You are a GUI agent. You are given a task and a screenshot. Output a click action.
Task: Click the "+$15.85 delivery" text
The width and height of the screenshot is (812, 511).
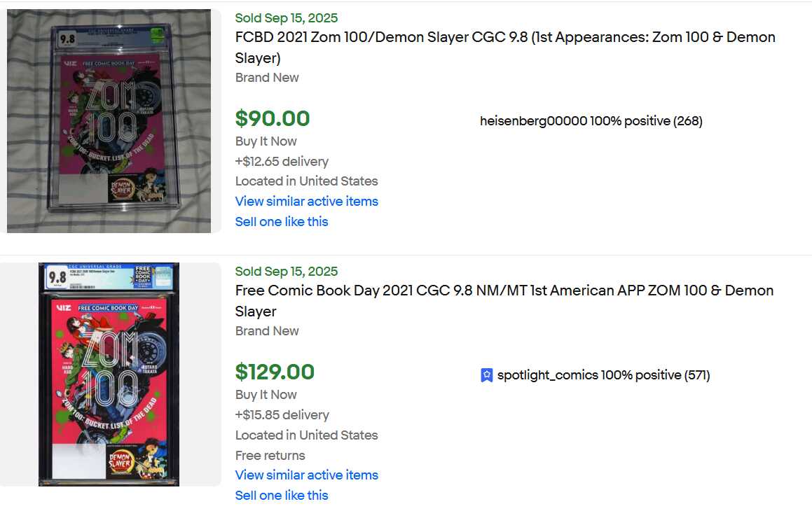282,415
